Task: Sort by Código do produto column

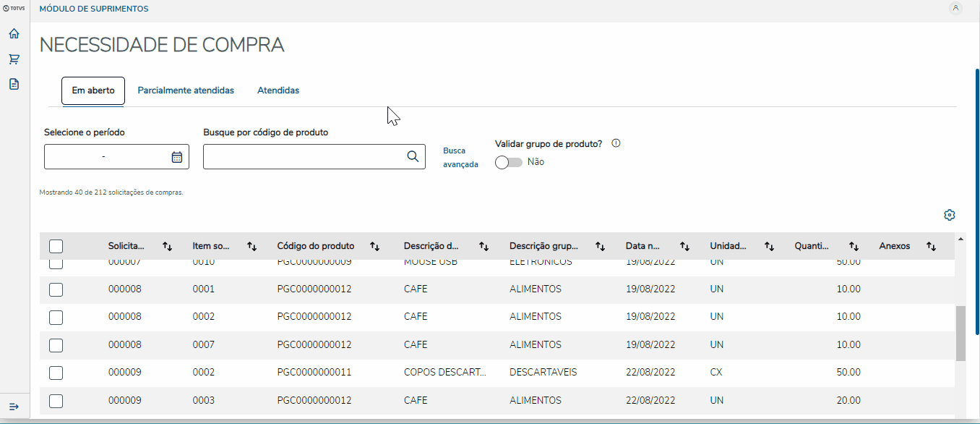Action: [x=375, y=246]
